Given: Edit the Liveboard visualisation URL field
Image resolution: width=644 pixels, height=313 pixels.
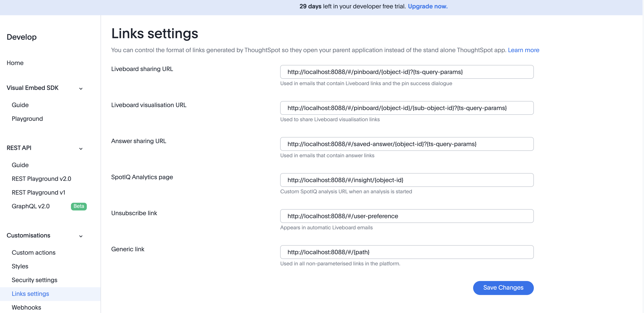Looking at the screenshot, I should (407, 108).
